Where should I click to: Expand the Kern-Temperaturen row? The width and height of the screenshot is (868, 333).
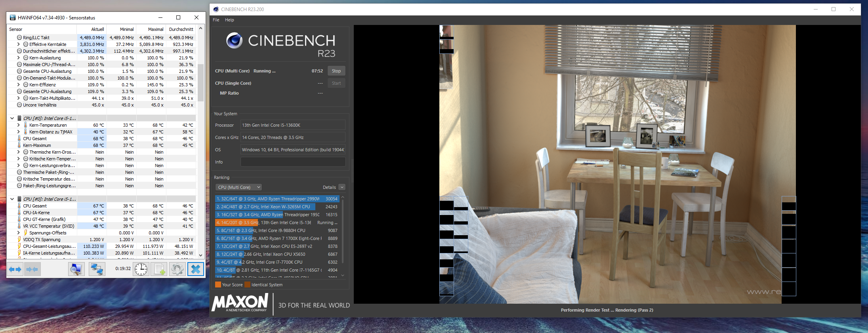pyautogui.click(x=19, y=125)
